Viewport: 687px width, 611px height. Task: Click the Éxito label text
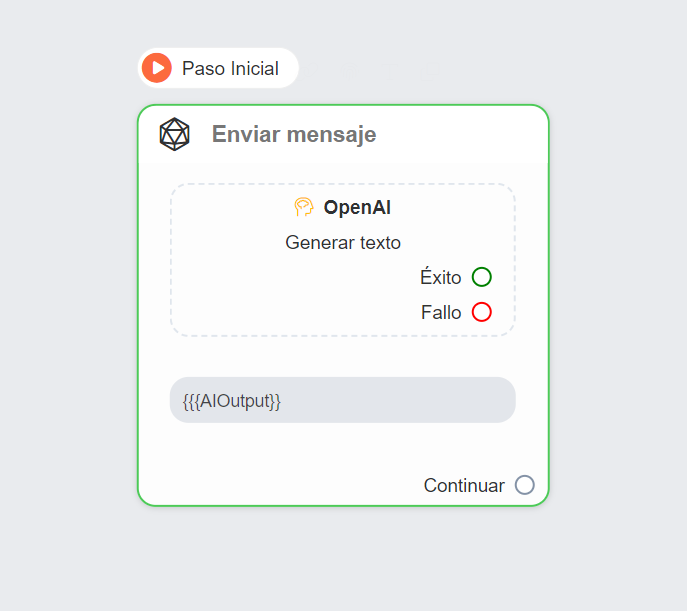(x=440, y=277)
